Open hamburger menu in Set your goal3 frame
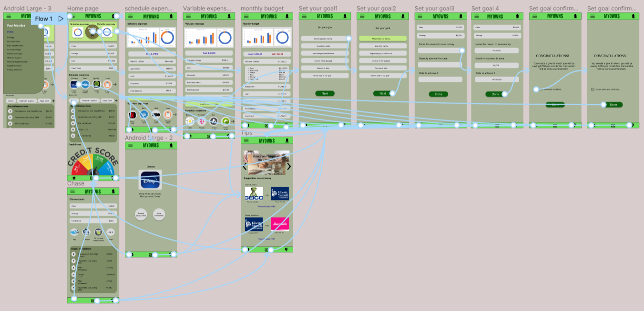Viewport: 644px width, 311px height. (419, 16)
